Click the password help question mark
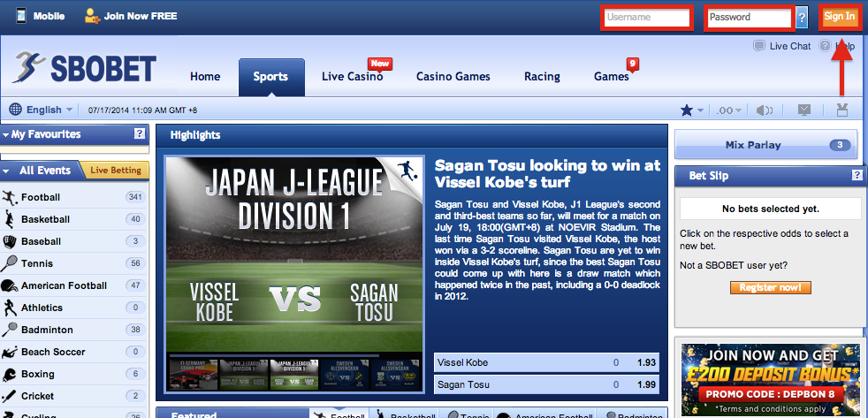The image size is (868, 418). point(802,17)
